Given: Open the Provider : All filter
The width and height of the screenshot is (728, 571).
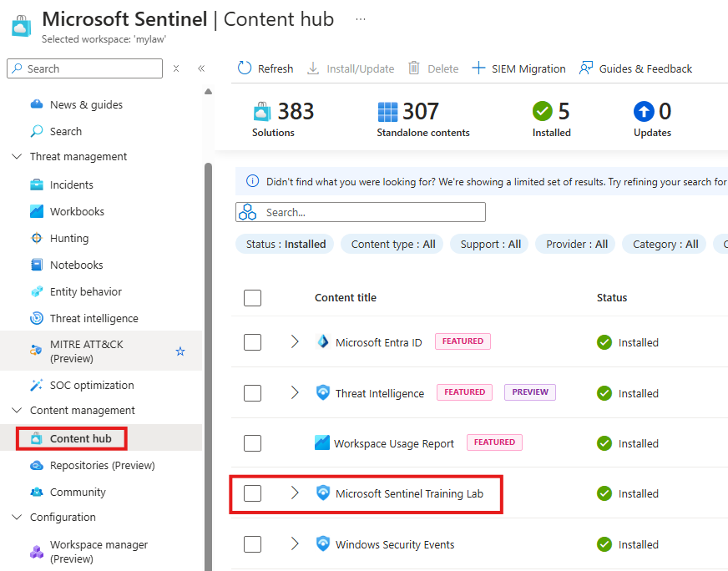Looking at the screenshot, I should pos(576,245).
